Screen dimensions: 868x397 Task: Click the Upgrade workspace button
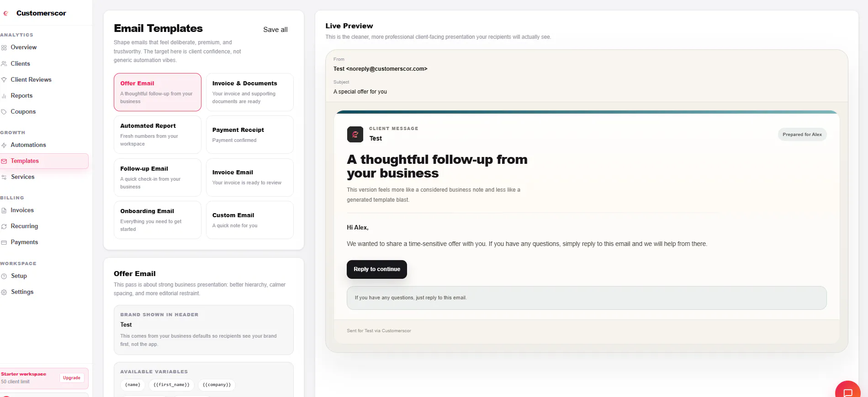pos(72,378)
